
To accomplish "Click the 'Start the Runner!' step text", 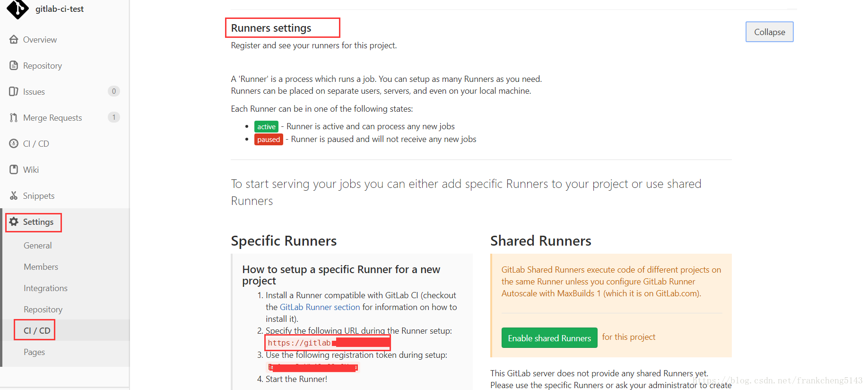I will [296, 379].
